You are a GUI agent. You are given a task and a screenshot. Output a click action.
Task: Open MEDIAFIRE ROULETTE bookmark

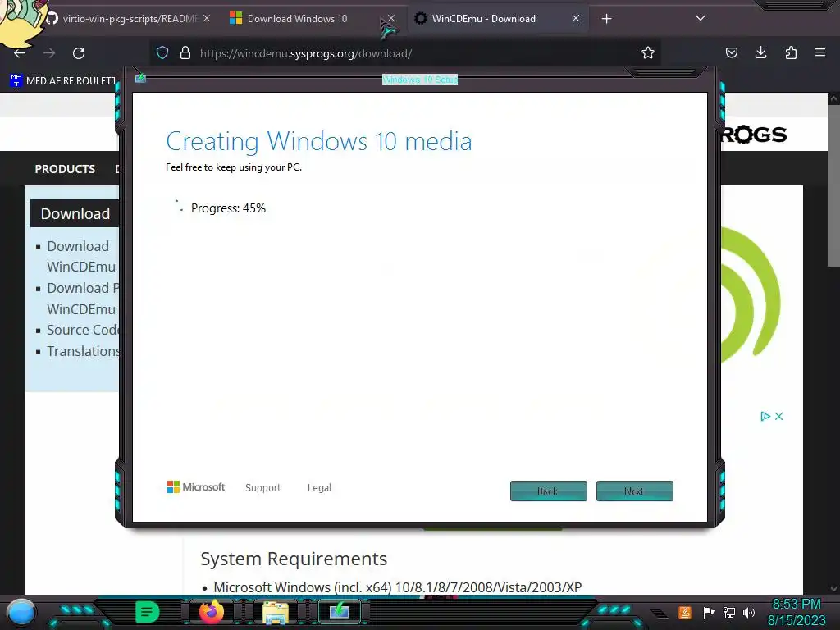tap(62, 81)
